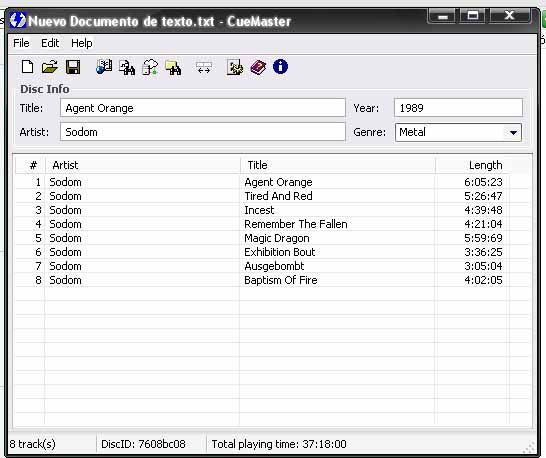Image resolution: width=546 pixels, height=458 pixels.
Task: Open the Help menu
Action: pyautogui.click(x=82, y=43)
